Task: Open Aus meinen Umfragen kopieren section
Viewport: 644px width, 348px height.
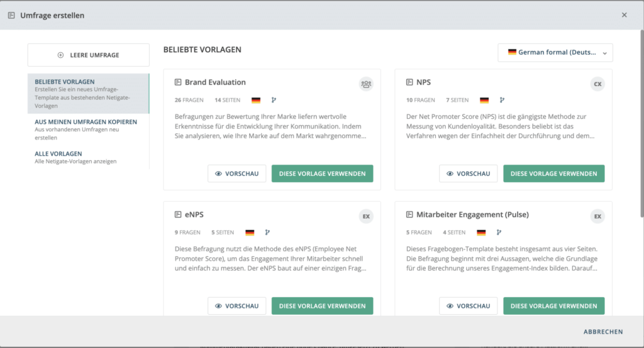Action: [88, 129]
